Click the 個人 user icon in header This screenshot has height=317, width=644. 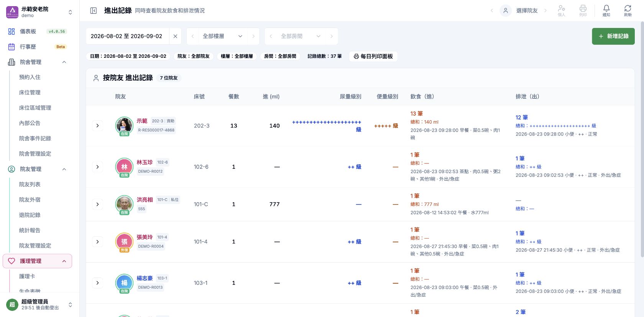tap(562, 11)
